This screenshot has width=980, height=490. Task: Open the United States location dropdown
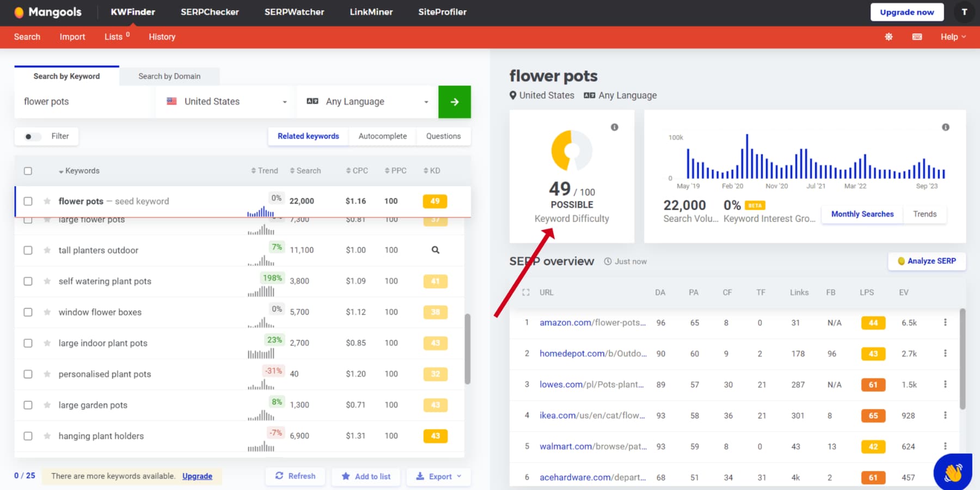coord(224,101)
